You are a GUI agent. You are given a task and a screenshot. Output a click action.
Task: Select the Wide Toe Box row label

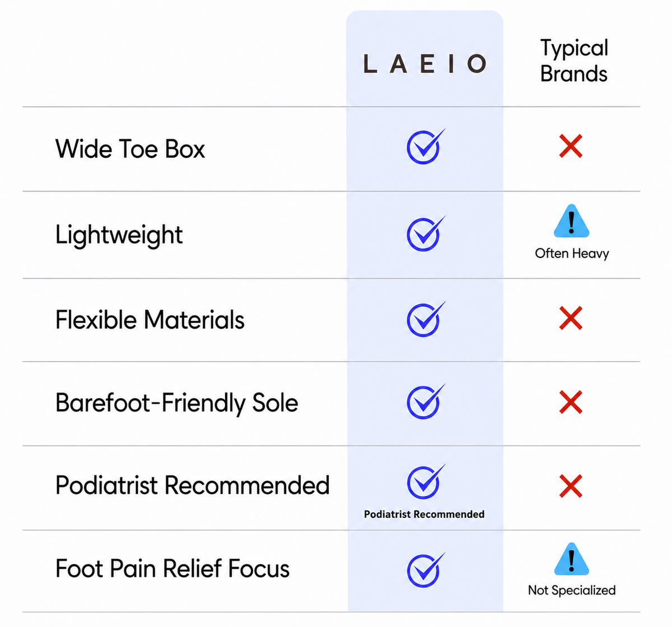pos(130,149)
